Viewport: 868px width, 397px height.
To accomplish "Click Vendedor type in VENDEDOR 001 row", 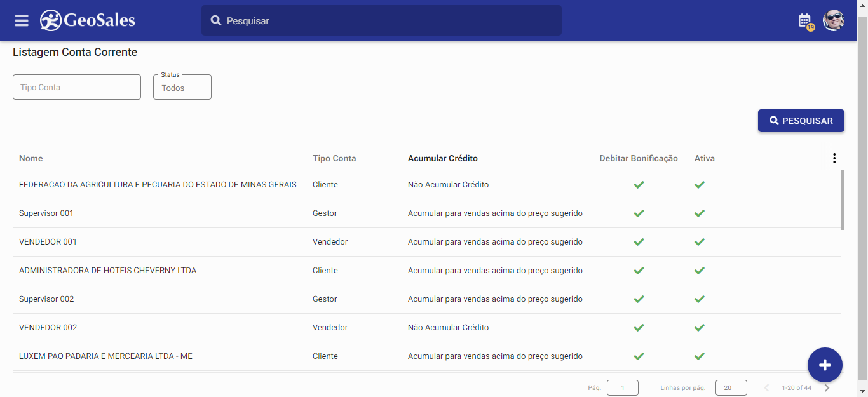I will (x=330, y=242).
